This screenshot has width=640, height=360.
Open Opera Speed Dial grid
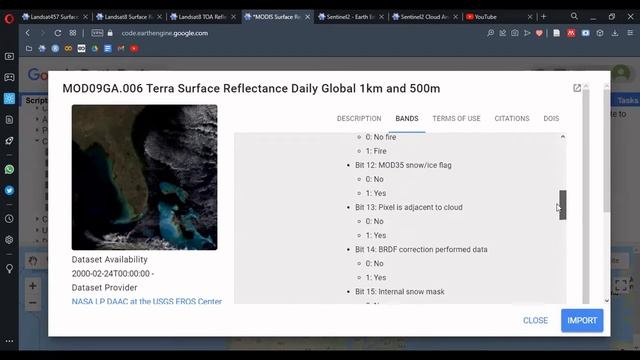pyautogui.click(x=73, y=33)
